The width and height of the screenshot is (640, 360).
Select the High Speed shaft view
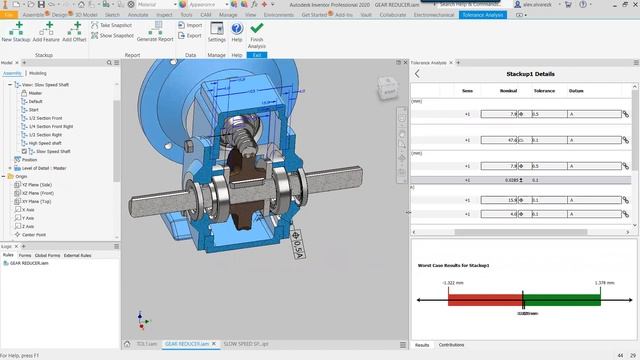pos(45,143)
